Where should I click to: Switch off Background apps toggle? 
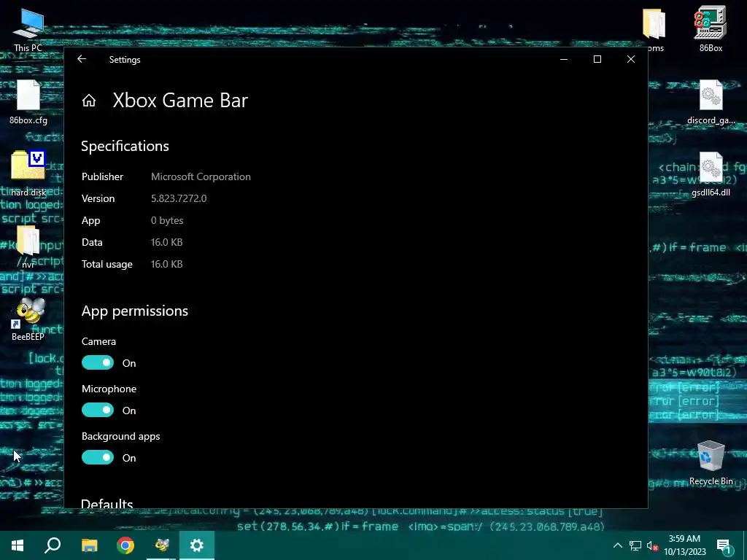point(98,458)
